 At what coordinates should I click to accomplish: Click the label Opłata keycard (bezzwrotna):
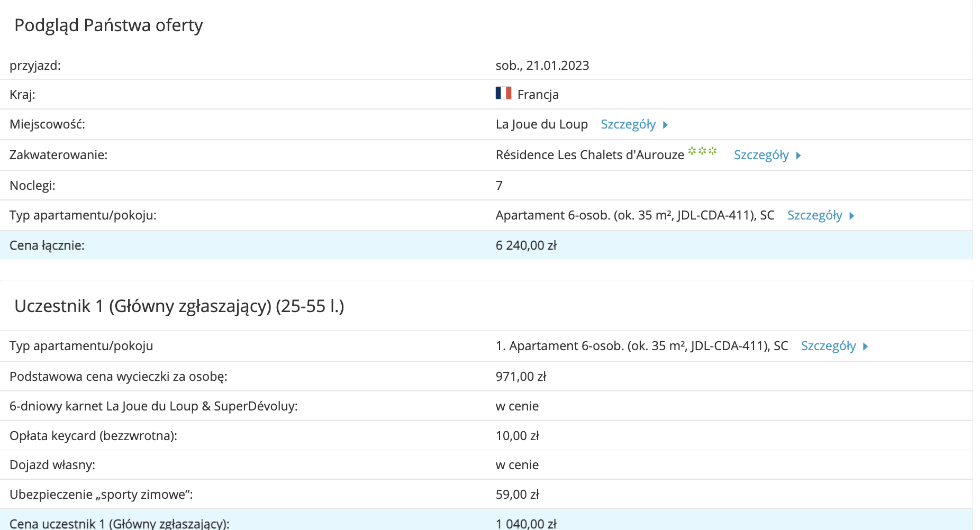coord(93,436)
